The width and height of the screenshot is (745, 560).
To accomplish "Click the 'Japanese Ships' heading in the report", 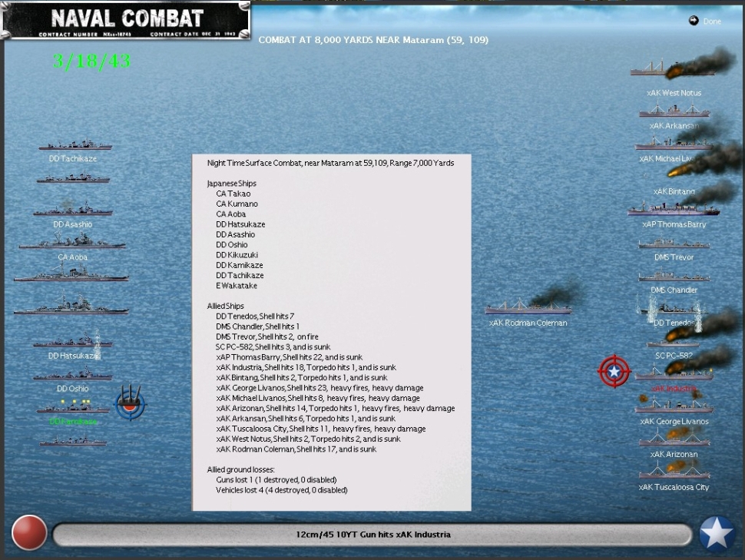I will pyautogui.click(x=231, y=184).
